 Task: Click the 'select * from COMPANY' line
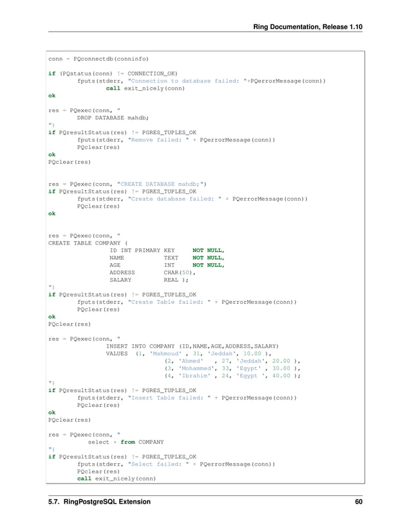(x=126, y=442)
